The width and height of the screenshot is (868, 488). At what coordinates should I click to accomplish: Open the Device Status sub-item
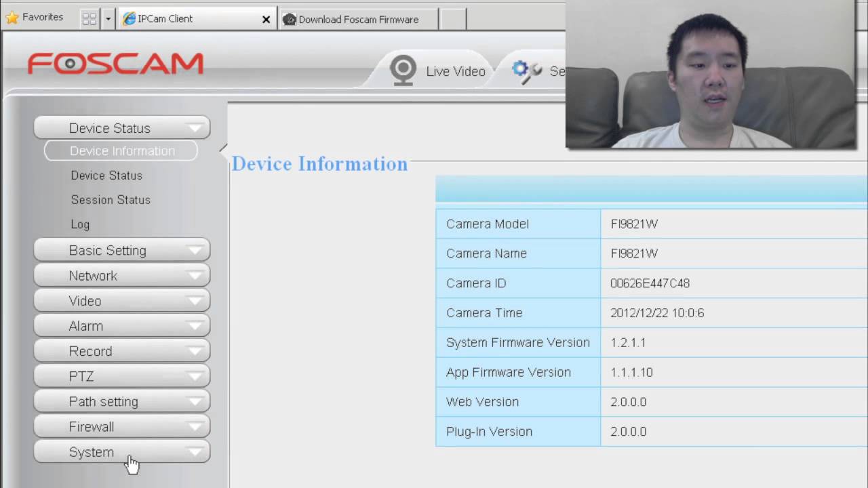[106, 176]
